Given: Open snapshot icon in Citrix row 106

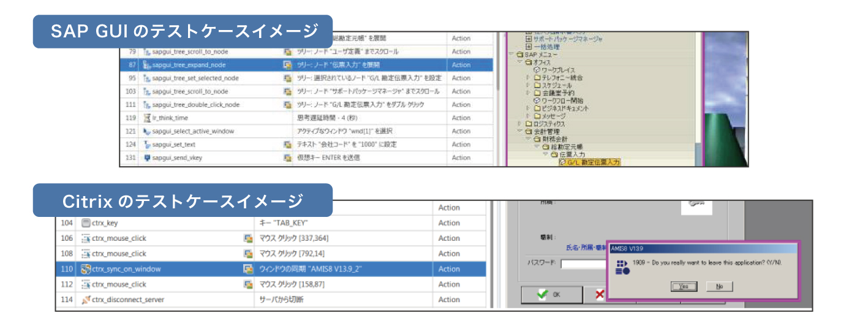Looking at the screenshot, I should [x=248, y=238].
